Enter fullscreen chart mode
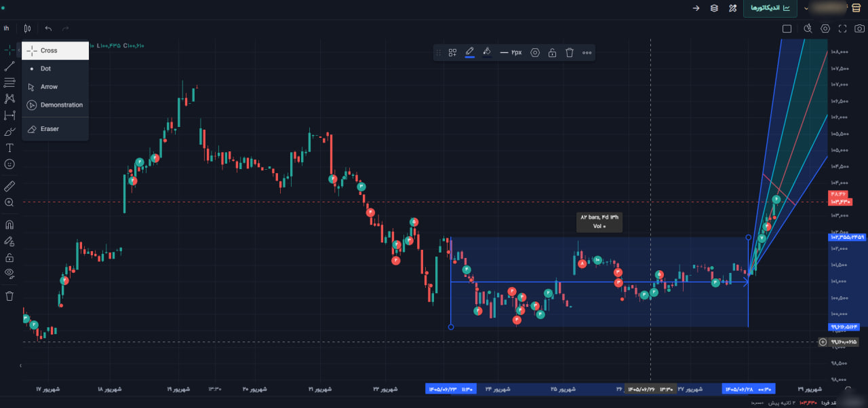Viewport: 868px width, 408px height. pos(843,29)
